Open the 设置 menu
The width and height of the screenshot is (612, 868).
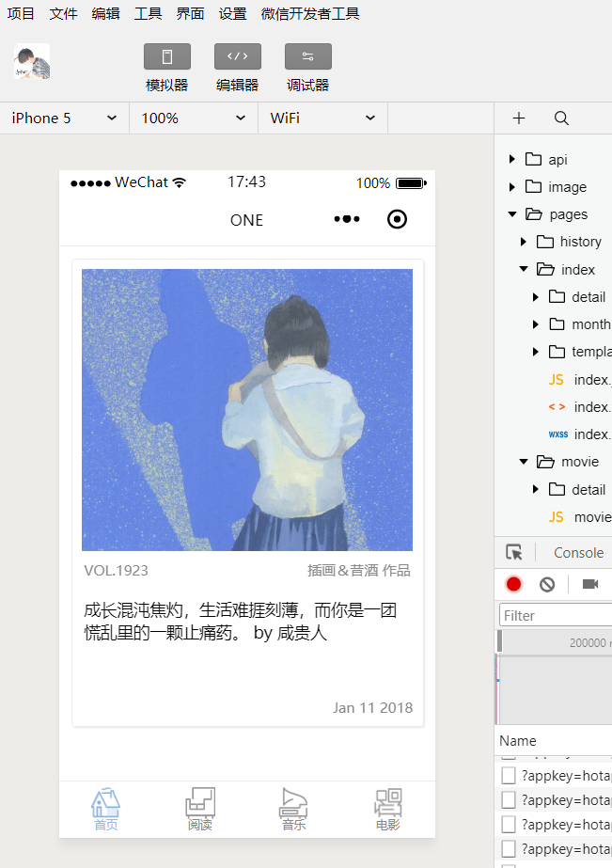232,13
